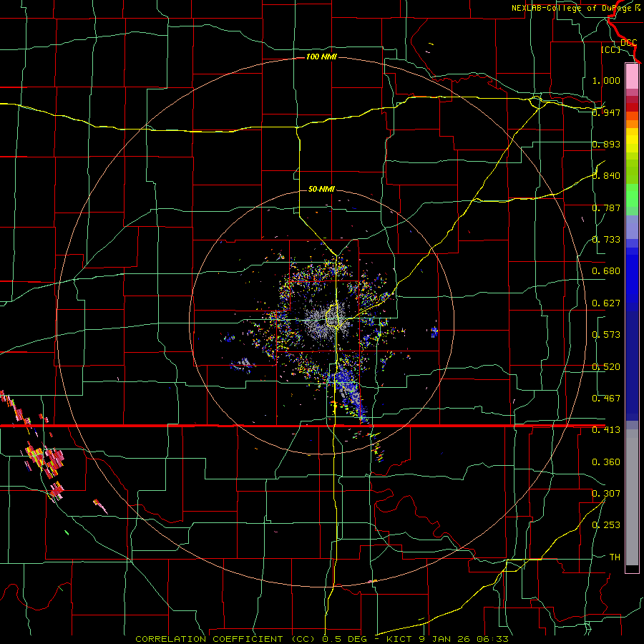Select the 0.893 scale value

click(606, 144)
